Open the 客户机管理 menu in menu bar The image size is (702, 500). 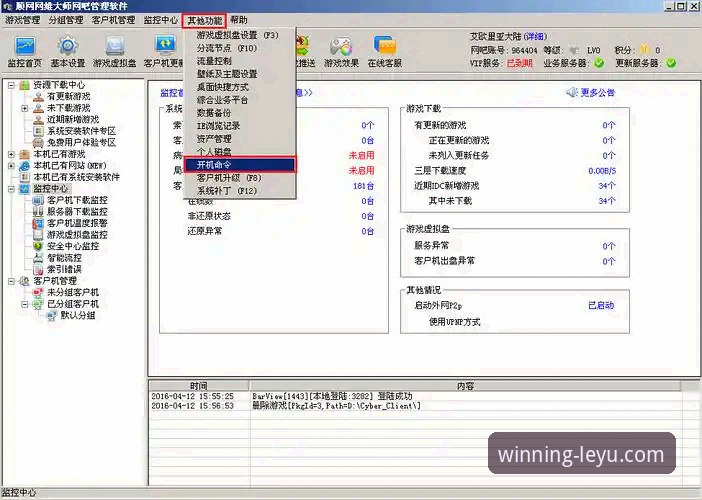click(113, 20)
